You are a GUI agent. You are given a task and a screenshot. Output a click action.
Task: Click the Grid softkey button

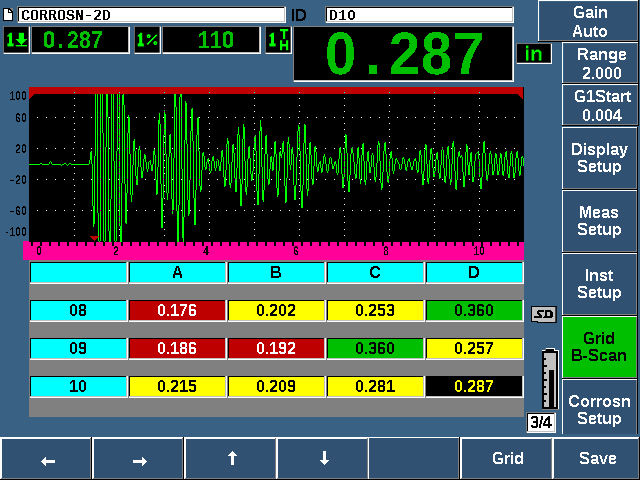click(x=507, y=459)
